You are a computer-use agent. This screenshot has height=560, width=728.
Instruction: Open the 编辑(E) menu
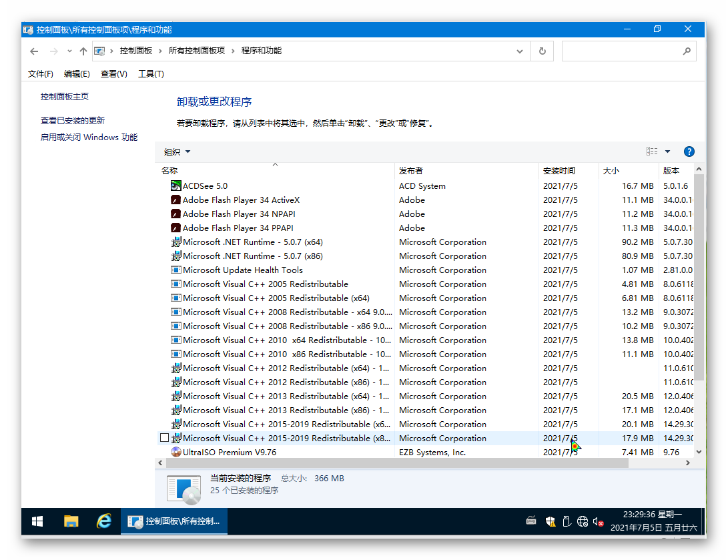77,74
